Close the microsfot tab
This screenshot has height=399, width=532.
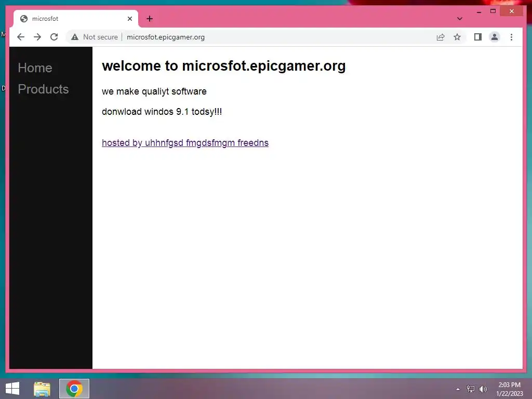pos(129,19)
